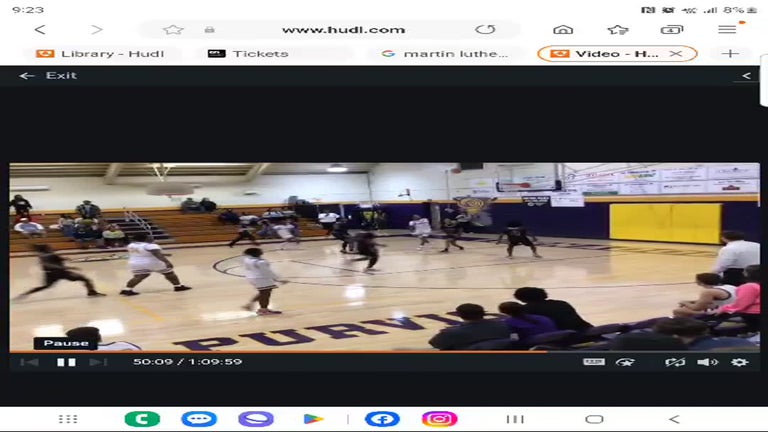This screenshot has width=768, height=432.
Task: Skip to the next clip
Action: point(98,362)
